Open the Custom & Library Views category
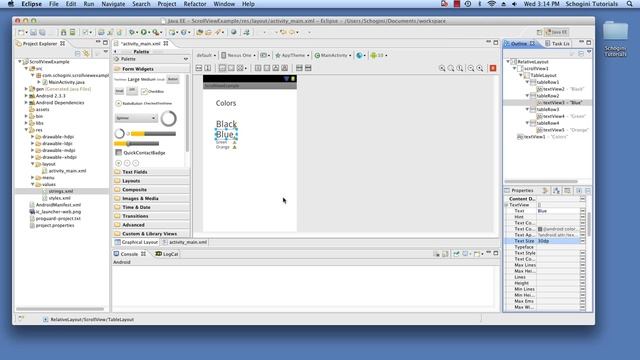Image resolution: width=640 pixels, height=360 pixels. [x=151, y=234]
